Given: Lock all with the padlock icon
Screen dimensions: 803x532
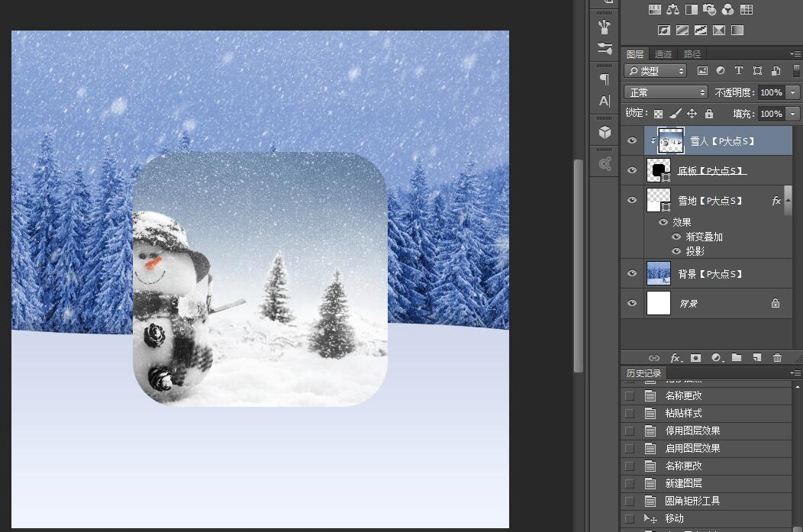Looking at the screenshot, I should 709,114.
